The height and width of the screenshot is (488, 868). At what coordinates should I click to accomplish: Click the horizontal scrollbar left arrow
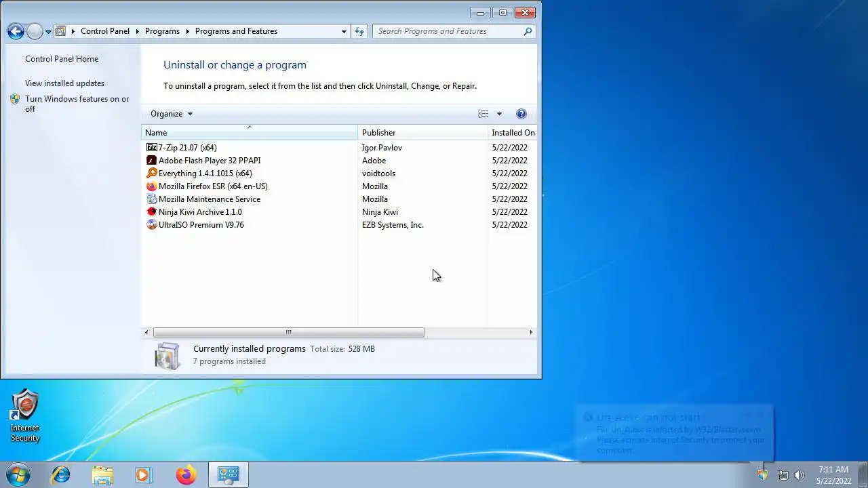pos(146,332)
